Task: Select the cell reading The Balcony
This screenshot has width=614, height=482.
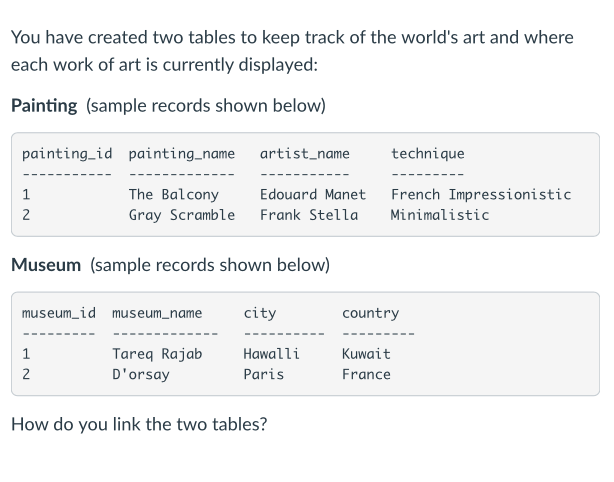Action: pos(174,195)
